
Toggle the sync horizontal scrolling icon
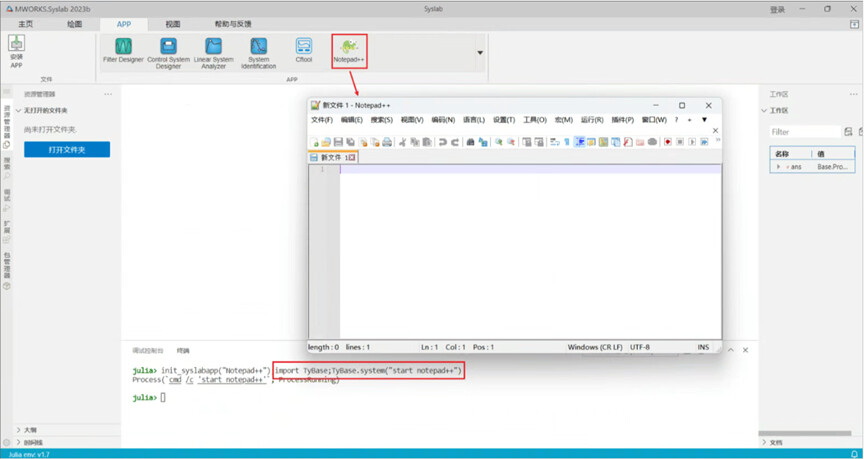pos(539,142)
